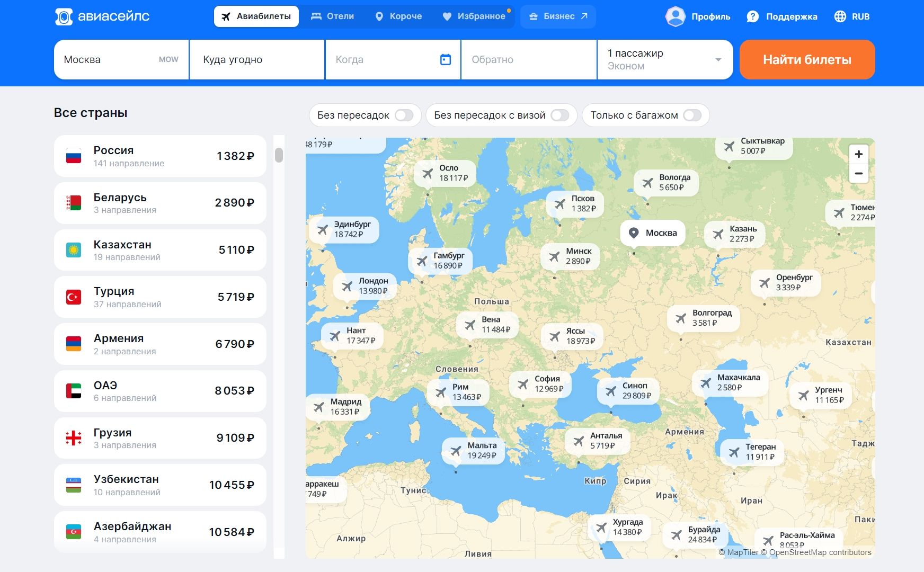Screen dimensions: 924x572
Task: Toggle Без пересадок с визой switch
Action: (559, 115)
